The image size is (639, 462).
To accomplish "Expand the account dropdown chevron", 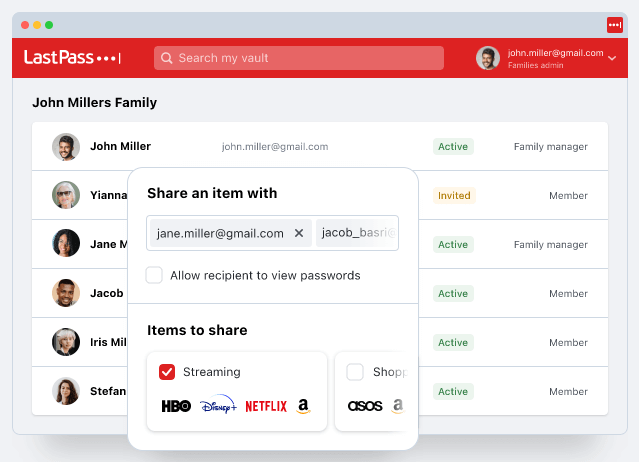I will point(612,58).
